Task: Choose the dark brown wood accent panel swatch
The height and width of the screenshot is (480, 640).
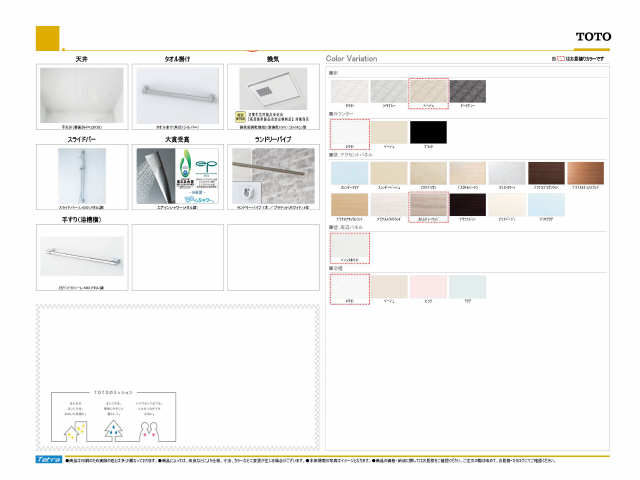Action: pos(546,174)
